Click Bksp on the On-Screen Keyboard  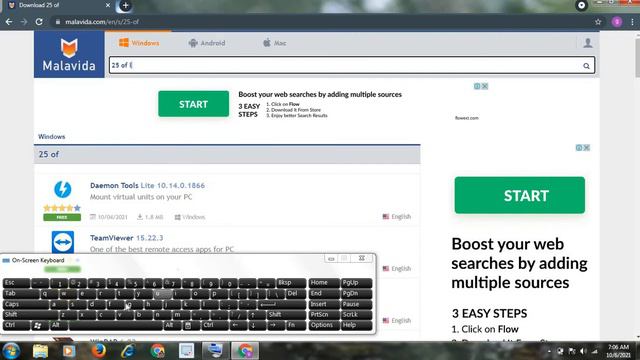291,282
